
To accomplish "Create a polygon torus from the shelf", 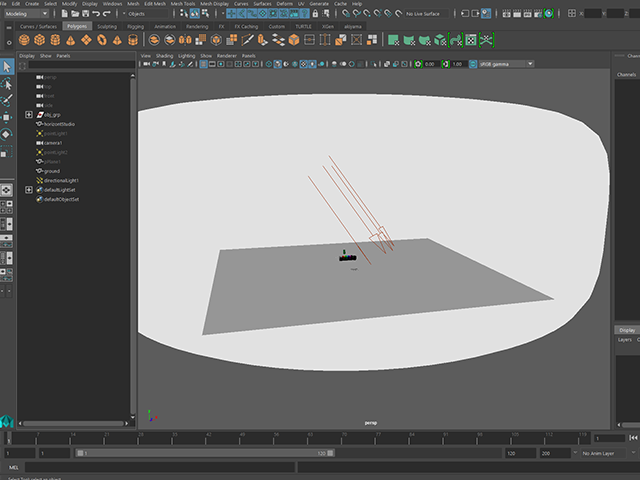I will coord(102,40).
